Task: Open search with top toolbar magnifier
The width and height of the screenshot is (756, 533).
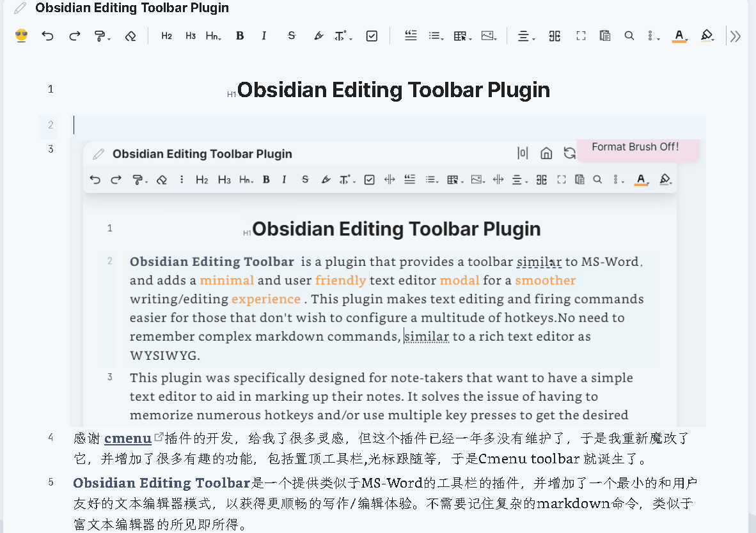Action: (629, 36)
